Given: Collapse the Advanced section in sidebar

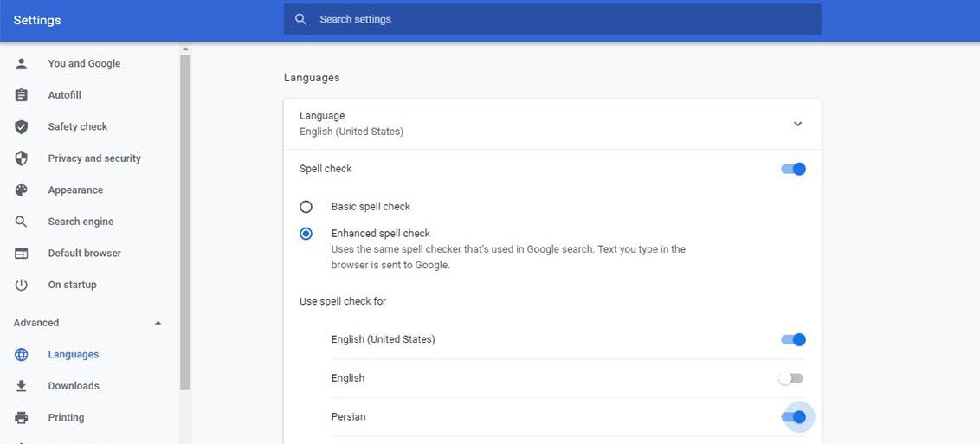Looking at the screenshot, I should point(158,323).
